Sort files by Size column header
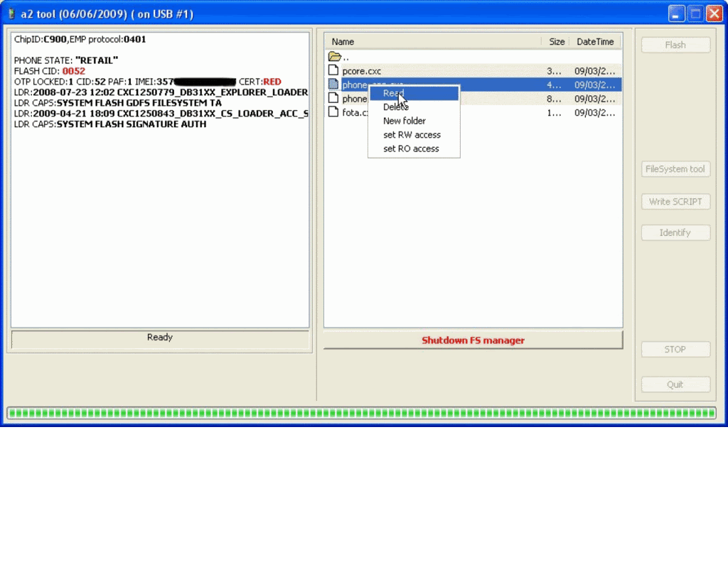 click(x=557, y=42)
